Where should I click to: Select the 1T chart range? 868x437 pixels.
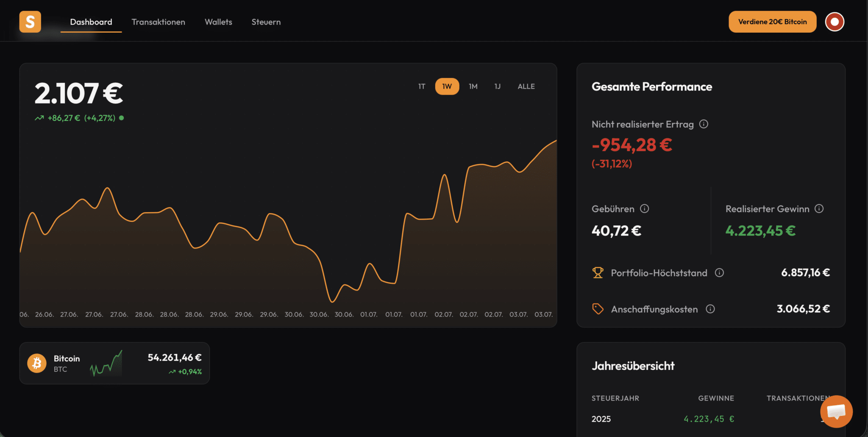click(x=422, y=86)
